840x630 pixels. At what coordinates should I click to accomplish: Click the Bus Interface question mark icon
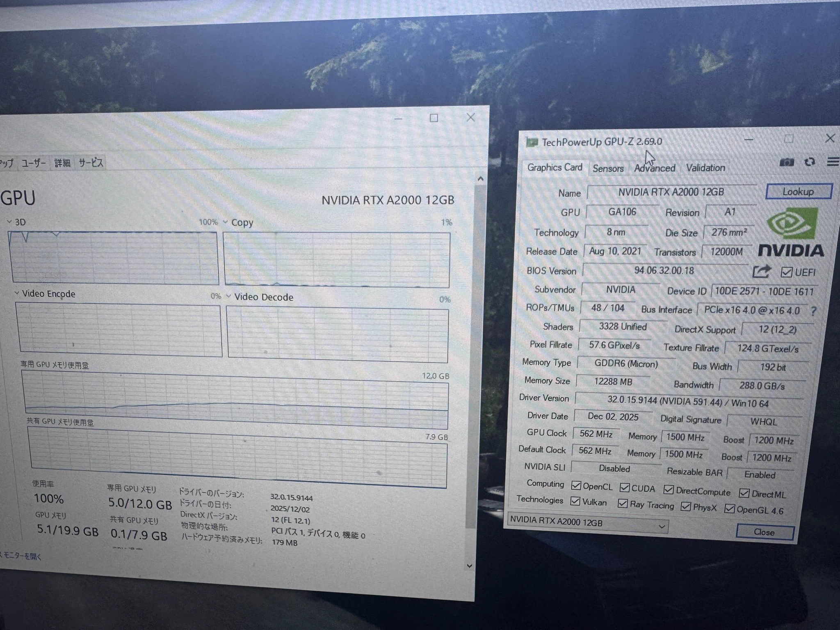click(813, 311)
